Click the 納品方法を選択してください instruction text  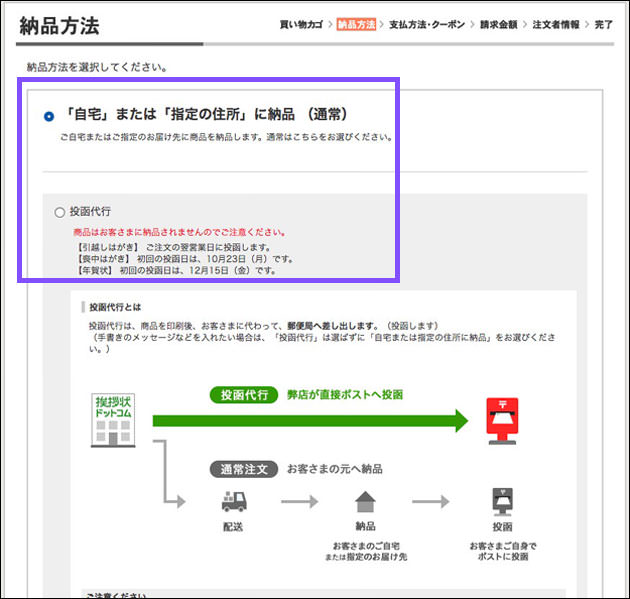click(97, 67)
